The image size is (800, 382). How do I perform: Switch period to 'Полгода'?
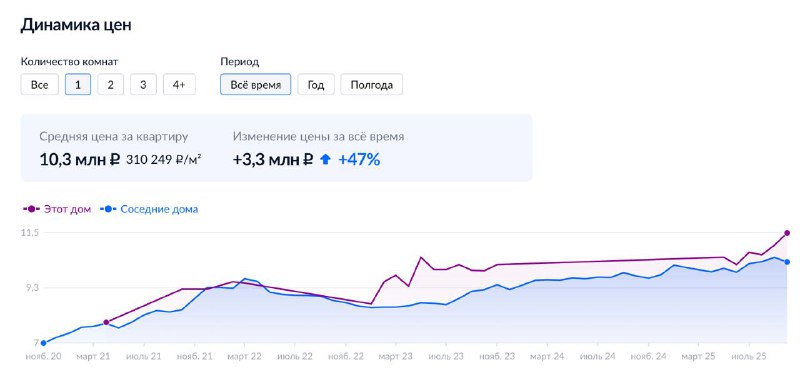tap(371, 85)
